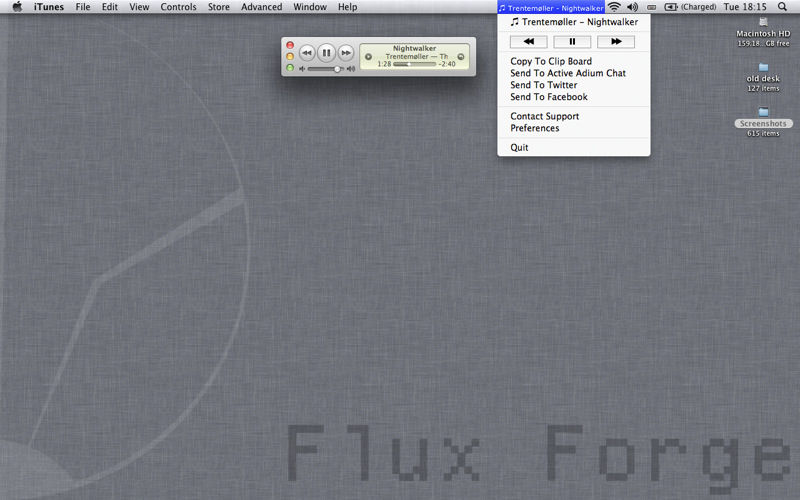800x500 pixels.
Task: Open the Advanced menu
Action: (x=261, y=7)
